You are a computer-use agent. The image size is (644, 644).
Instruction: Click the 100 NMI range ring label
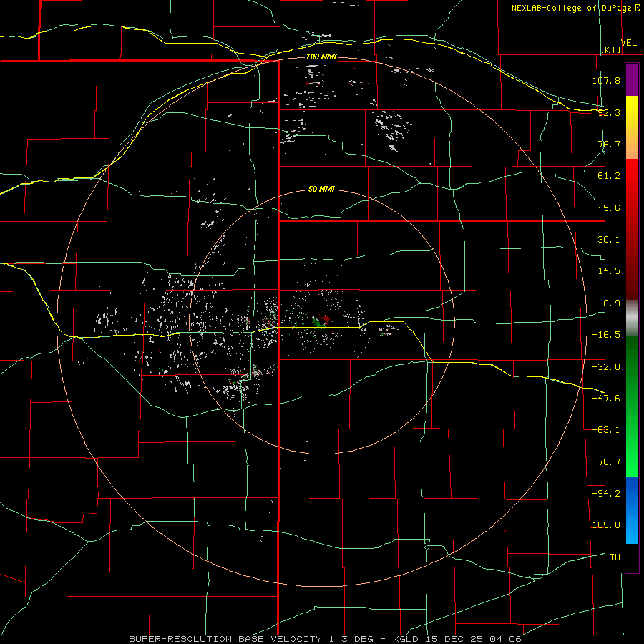321,57
